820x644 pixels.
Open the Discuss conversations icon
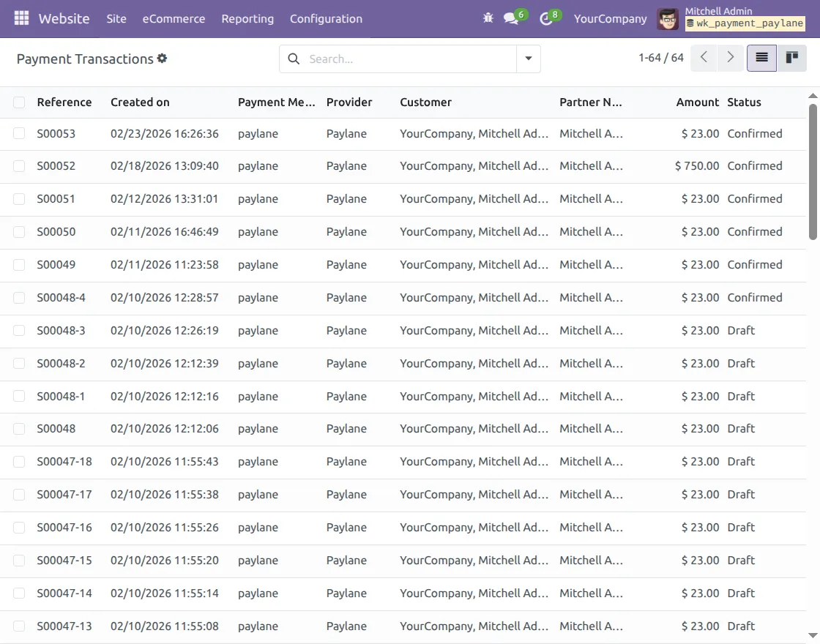click(511, 18)
